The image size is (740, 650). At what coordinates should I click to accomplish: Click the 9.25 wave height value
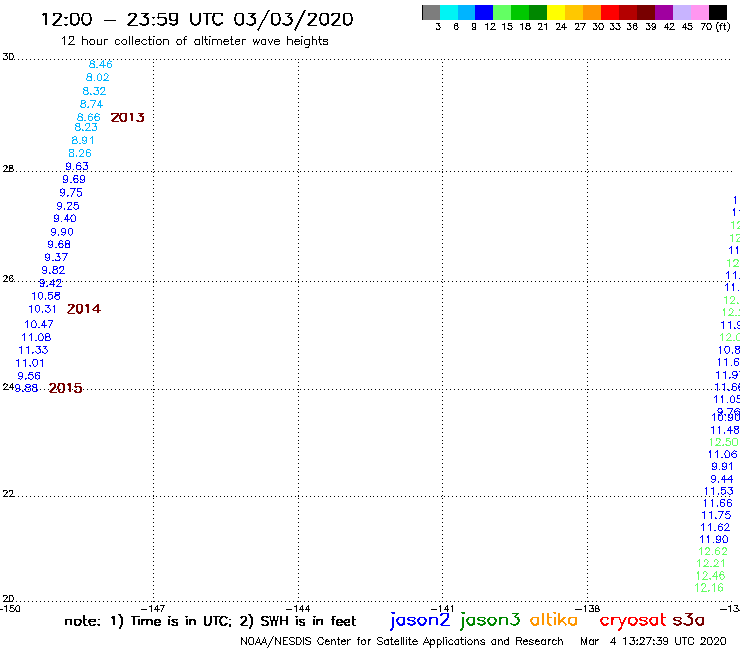click(x=68, y=206)
